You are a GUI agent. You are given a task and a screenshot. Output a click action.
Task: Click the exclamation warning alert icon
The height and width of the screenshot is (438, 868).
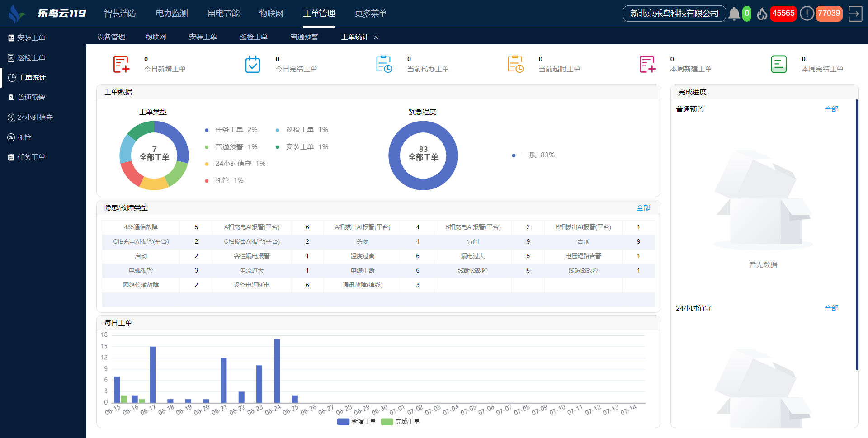click(807, 14)
